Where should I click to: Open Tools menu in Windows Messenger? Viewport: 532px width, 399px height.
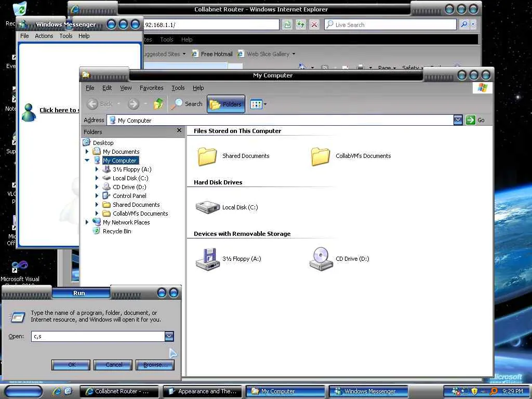pyautogui.click(x=66, y=36)
